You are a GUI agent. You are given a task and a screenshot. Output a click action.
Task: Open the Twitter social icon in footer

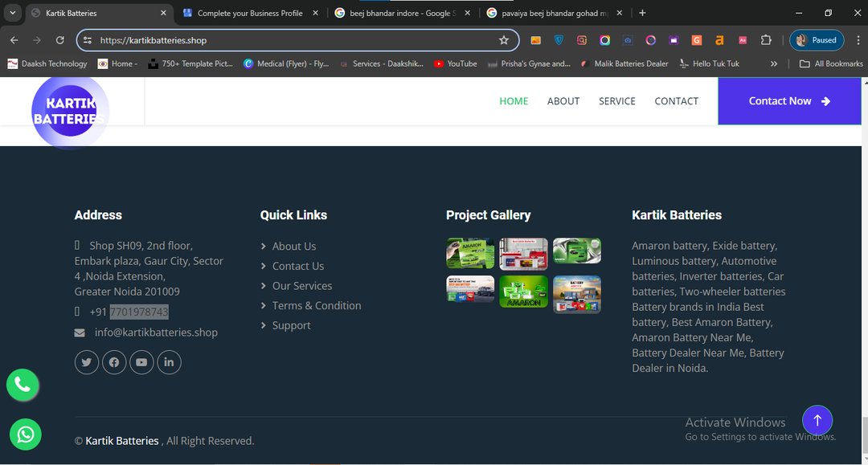point(86,362)
